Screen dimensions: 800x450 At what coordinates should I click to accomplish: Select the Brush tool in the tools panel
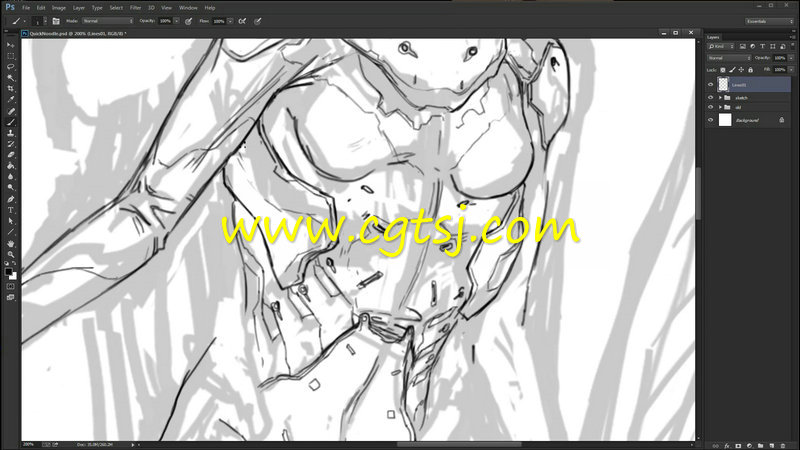[x=10, y=122]
